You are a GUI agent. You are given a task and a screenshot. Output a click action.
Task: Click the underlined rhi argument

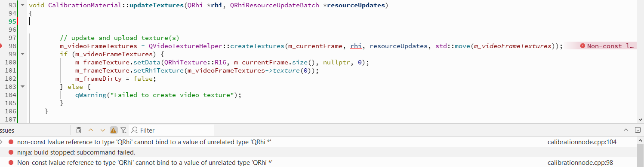point(356,46)
